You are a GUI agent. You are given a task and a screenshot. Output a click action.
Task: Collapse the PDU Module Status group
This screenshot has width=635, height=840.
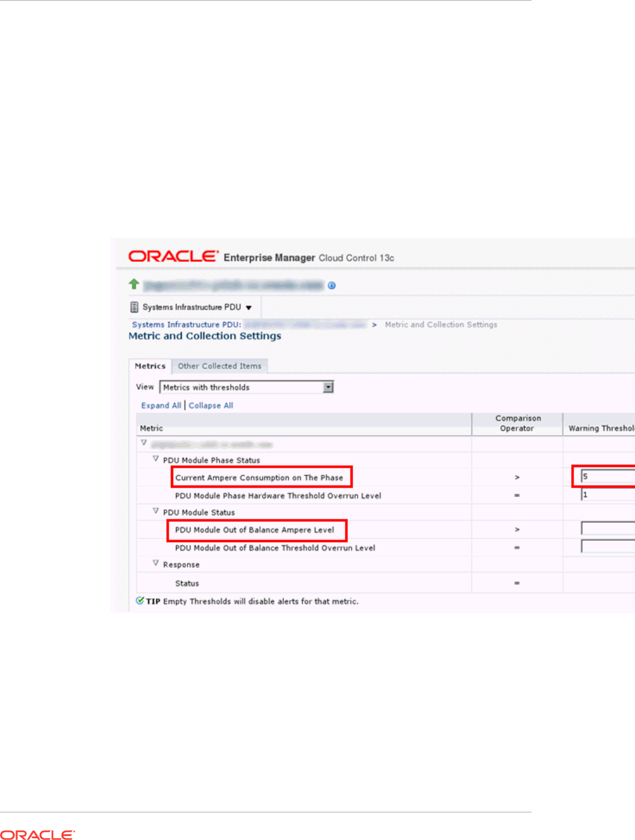click(155, 511)
